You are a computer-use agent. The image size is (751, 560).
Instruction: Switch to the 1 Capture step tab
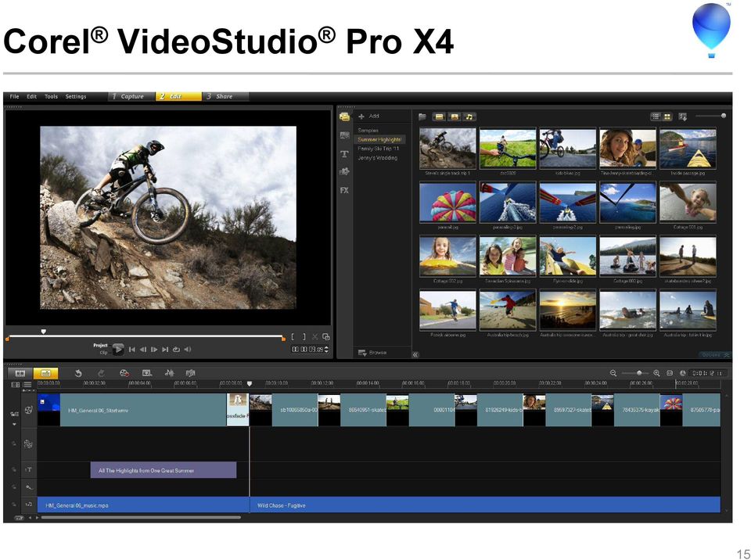coord(131,96)
